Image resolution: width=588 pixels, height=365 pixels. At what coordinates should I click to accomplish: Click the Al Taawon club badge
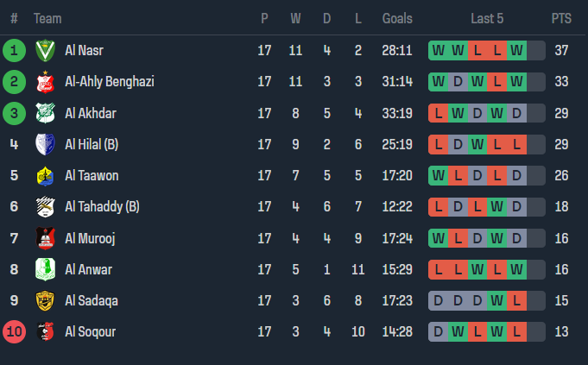click(45, 176)
